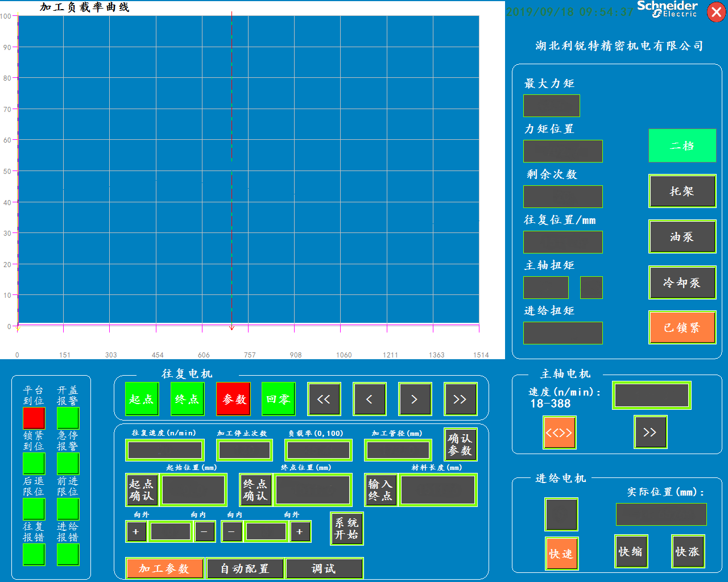Close the HMI with the red X

click(x=716, y=12)
